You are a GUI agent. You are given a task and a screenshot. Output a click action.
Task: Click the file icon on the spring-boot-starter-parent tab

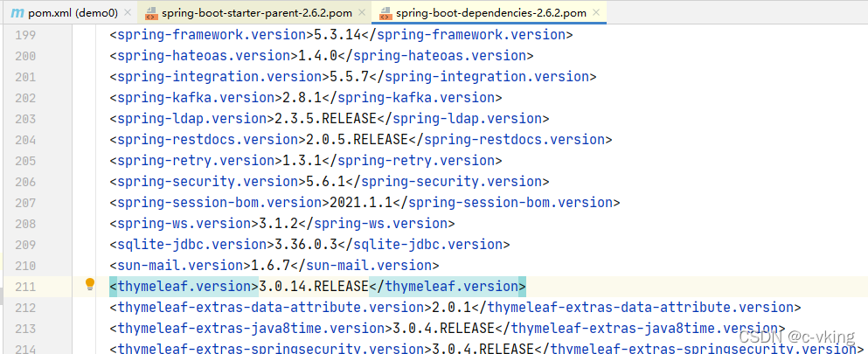(x=151, y=13)
